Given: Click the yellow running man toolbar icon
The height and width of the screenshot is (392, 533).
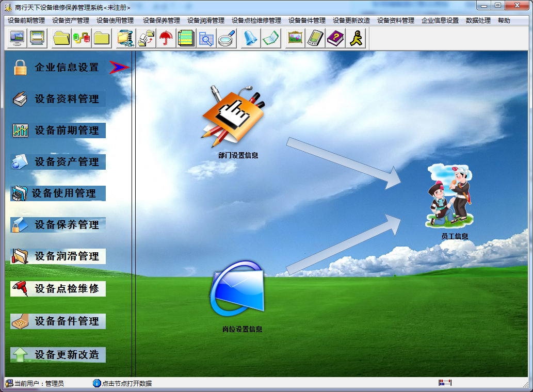Looking at the screenshot, I should (356, 38).
